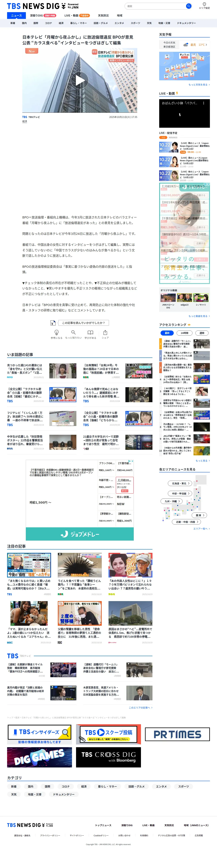Open the DIG GAMES banner

40,757
